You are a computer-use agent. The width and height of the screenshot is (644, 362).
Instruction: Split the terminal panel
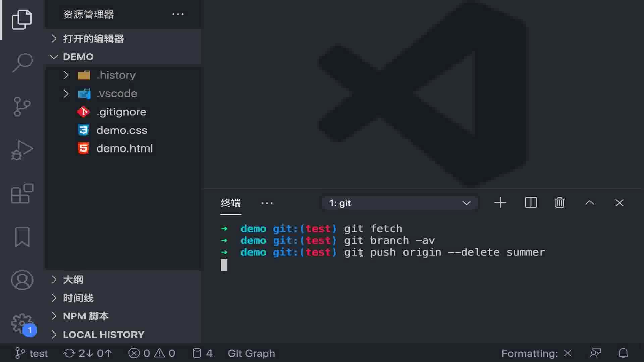click(x=531, y=203)
